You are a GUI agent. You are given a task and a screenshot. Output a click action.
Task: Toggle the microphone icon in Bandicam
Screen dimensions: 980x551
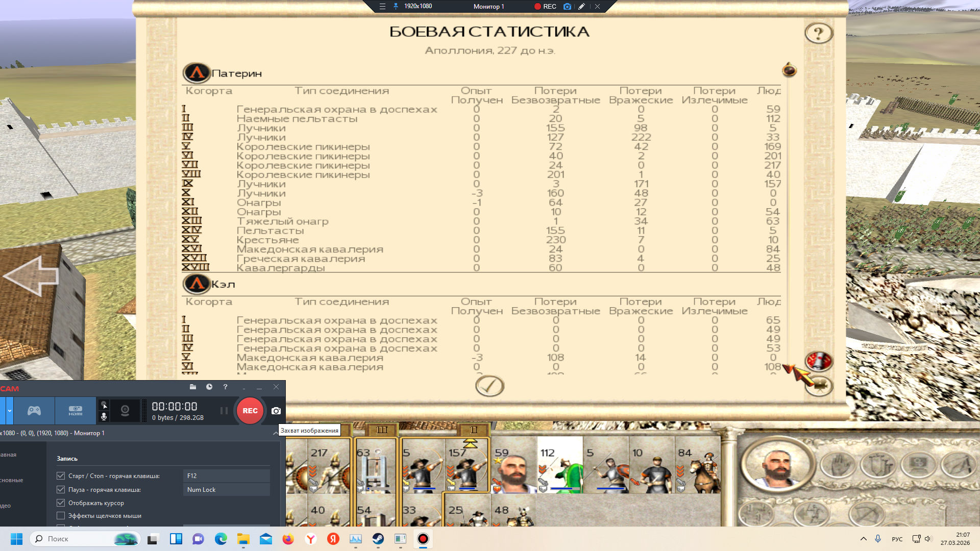104,417
